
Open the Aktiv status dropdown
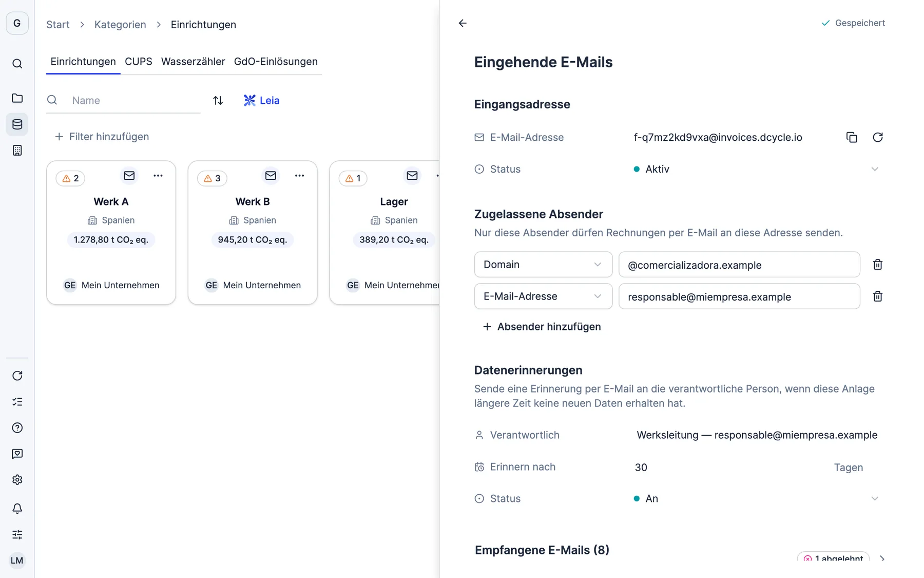coord(757,169)
